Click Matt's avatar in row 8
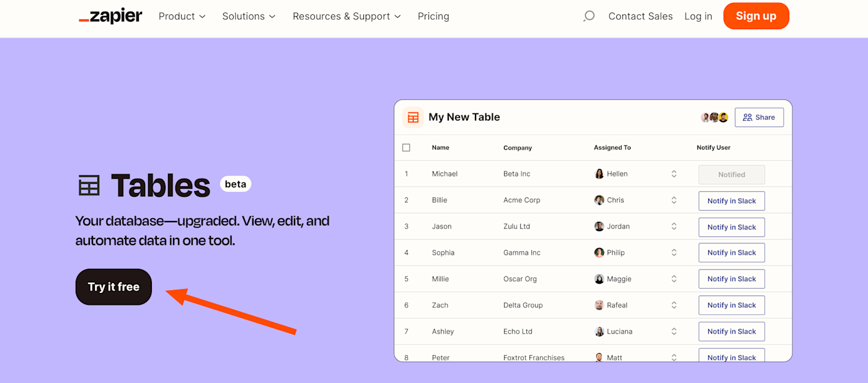The width and height of the screenshot is (868, 383). tap(599, 358)
